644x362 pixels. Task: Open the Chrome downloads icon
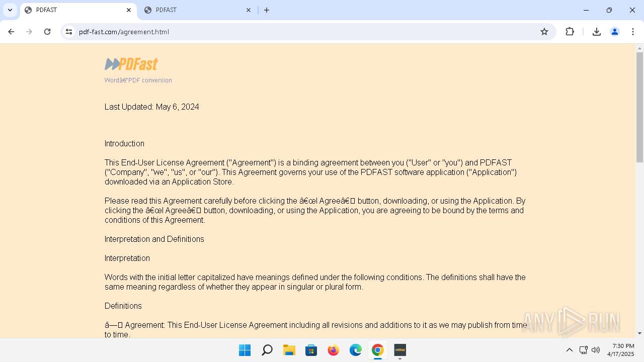tap(597, 32)
